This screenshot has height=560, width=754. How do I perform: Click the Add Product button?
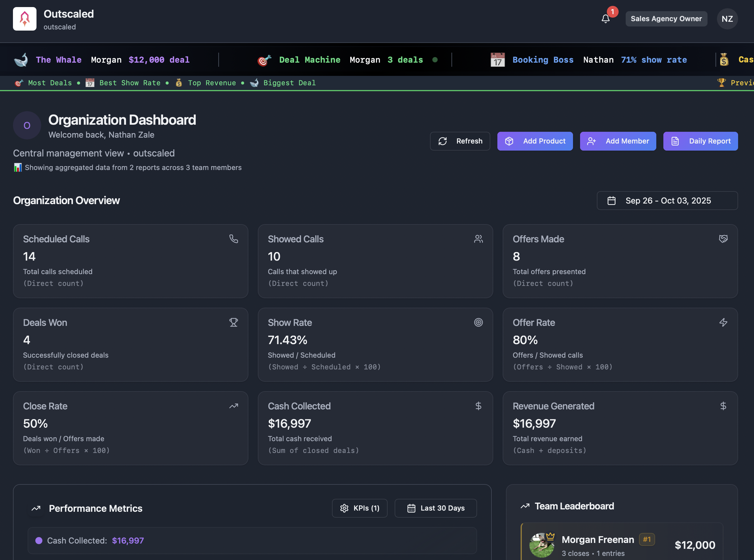(535, 141)
